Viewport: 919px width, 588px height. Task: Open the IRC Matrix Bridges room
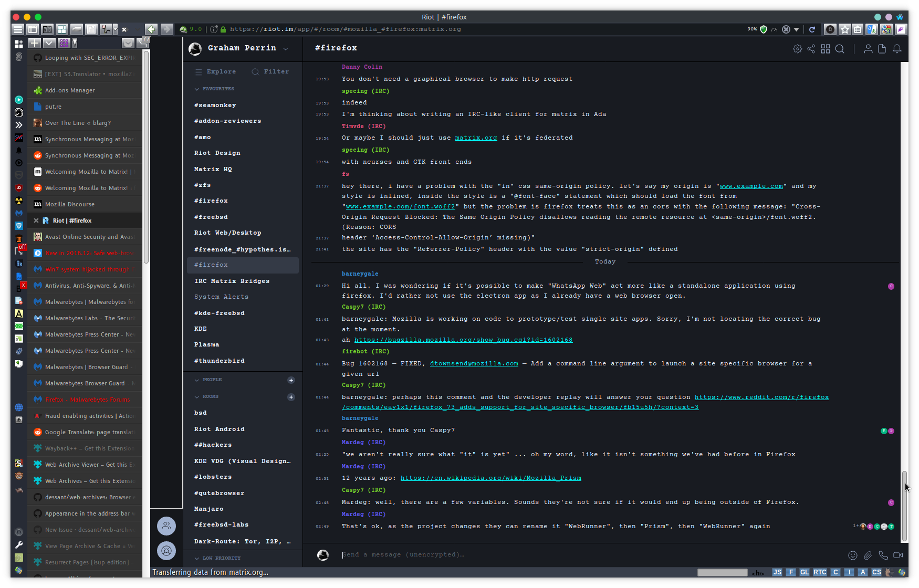tap(243, 281)
